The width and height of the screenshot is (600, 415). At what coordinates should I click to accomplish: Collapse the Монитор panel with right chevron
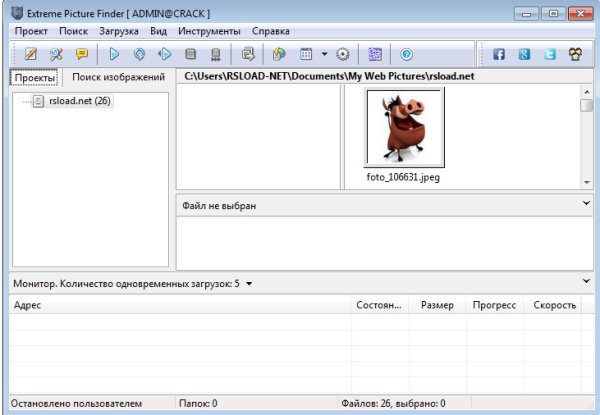586,281
